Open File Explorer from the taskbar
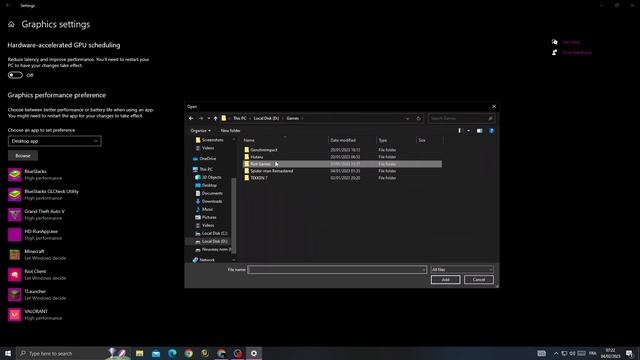This screenshot has width=640, height=360. tap(140, 353)
